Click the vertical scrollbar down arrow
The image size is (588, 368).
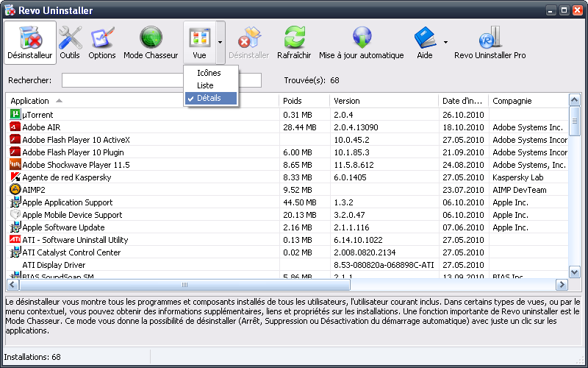click(x=575, y=272)
